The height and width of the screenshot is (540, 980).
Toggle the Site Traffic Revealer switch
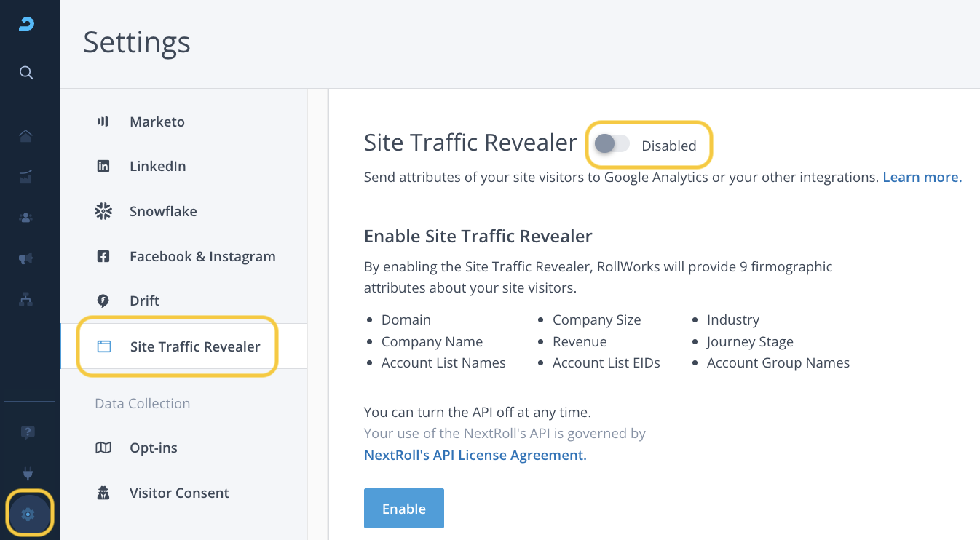click(612, 145)
